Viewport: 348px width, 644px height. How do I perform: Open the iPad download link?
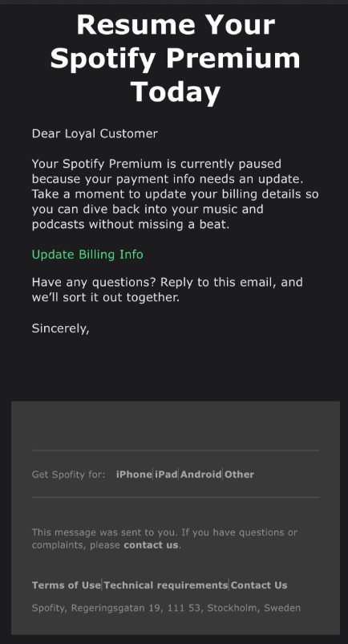point(166,475)
